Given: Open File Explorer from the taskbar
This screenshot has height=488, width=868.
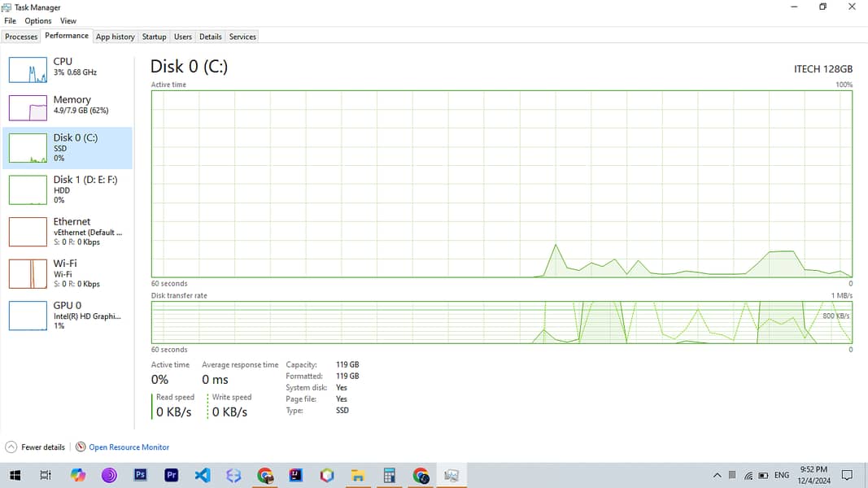Looking at the screenshot, I should click(x=358, y=475).
